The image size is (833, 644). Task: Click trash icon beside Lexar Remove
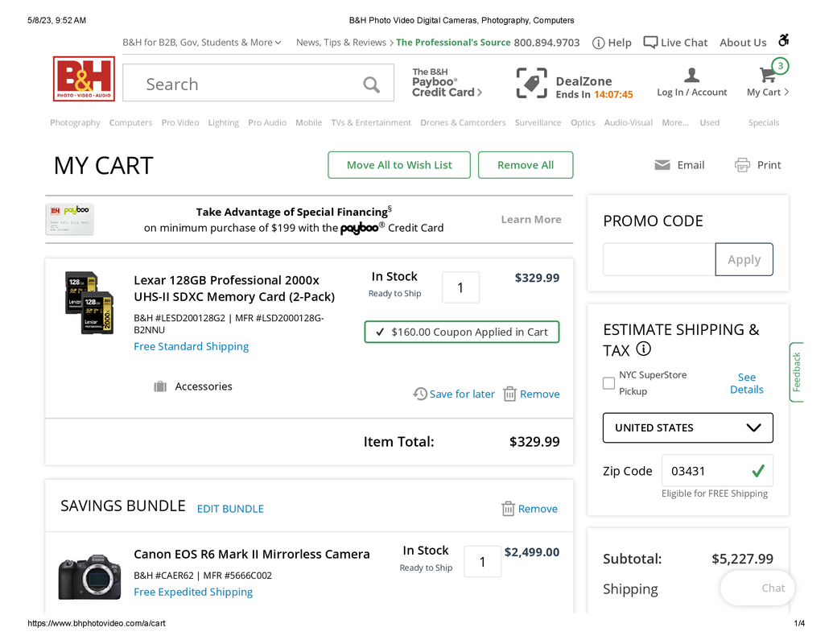point(509,394)
